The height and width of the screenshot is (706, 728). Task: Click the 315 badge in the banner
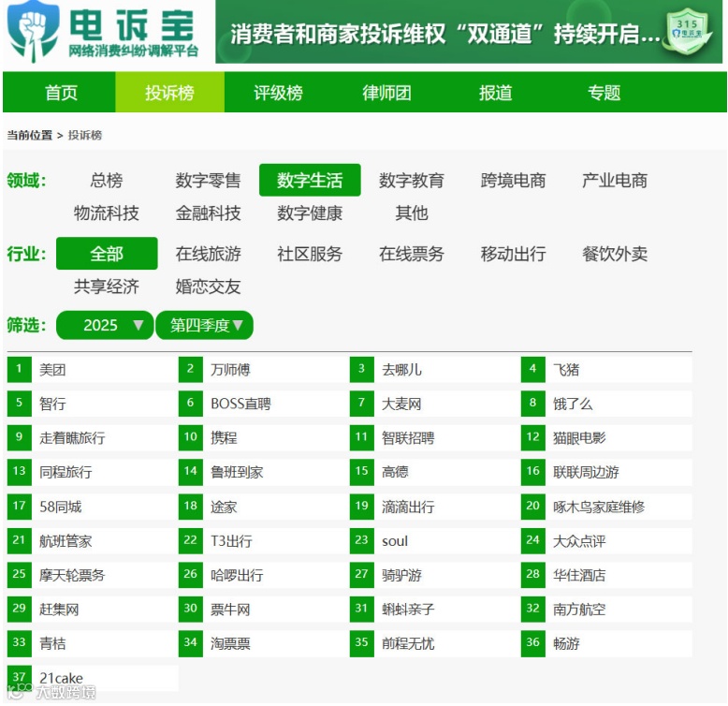(688, 30)
